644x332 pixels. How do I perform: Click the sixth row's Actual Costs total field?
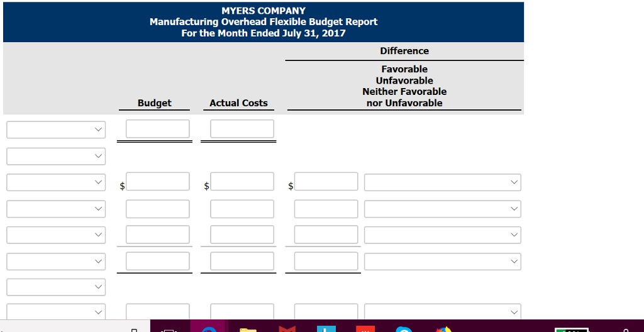[x=242, y=261]
